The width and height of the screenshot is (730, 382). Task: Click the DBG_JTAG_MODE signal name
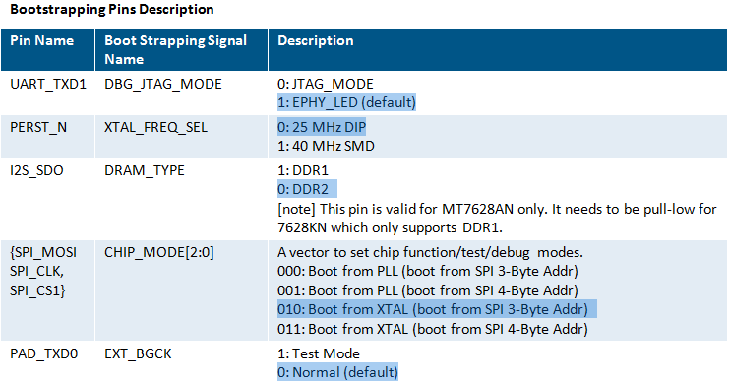tap(163, 84)
